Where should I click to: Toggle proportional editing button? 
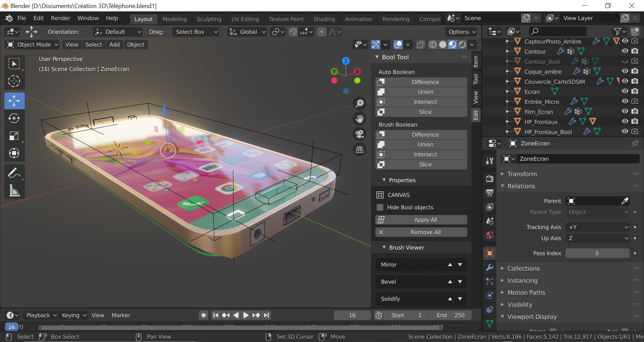(x=322, y=32)
